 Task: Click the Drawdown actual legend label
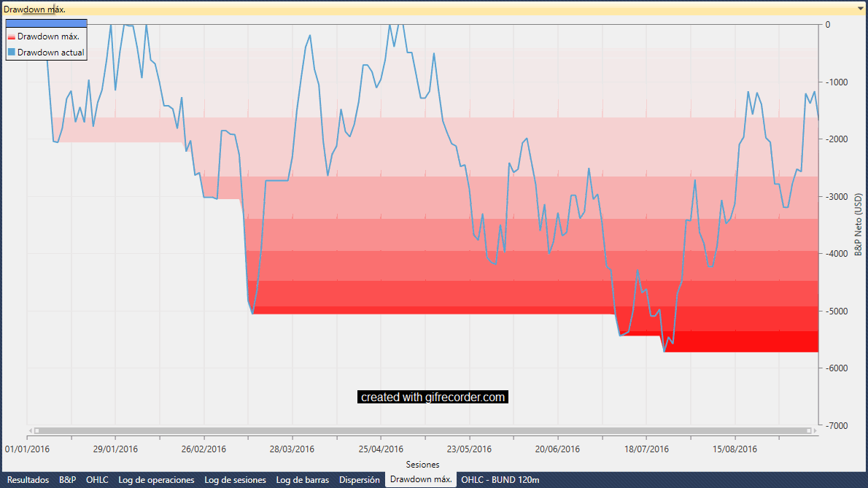pos(50,52)
